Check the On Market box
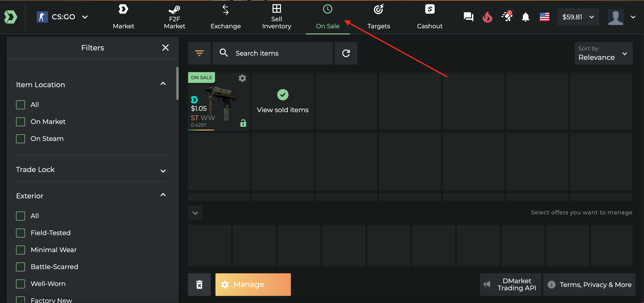Image resolution: width=644 pixels, height=303 pixels. click(x=21, y=122)
